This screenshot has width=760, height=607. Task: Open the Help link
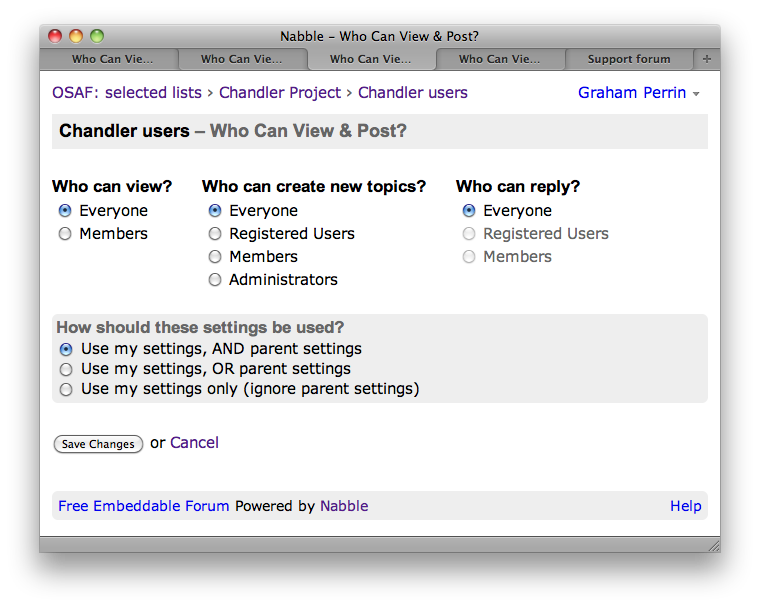685,506
